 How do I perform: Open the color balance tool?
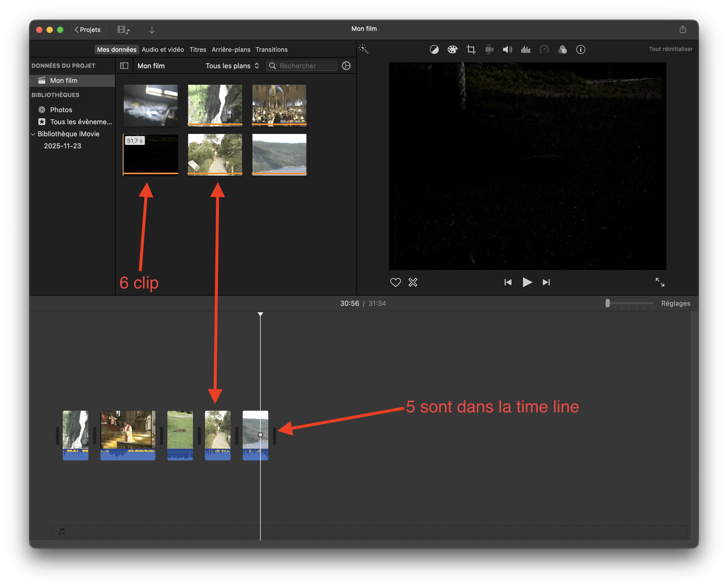coord(434,50)
